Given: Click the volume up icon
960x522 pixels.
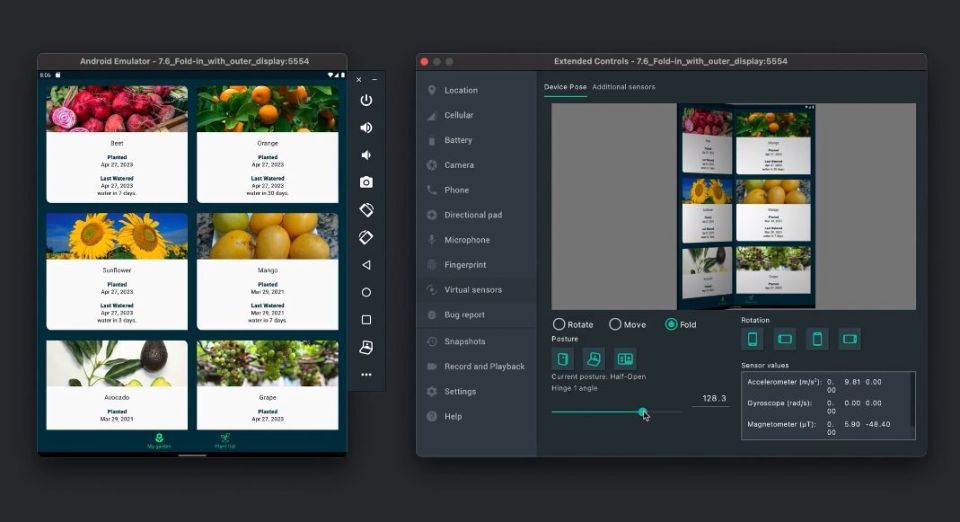Looking at the screenshot, I should (x=366, y=128).
